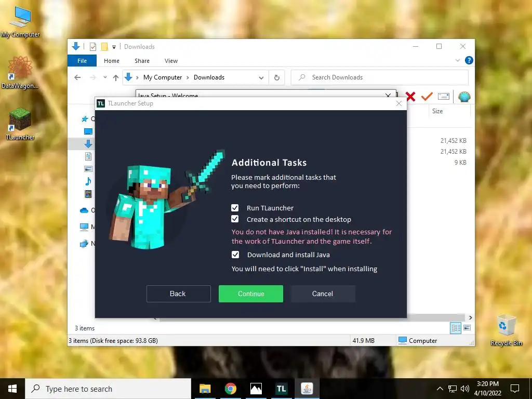Click the globe shell icon
532x399 pixels.
464,97
